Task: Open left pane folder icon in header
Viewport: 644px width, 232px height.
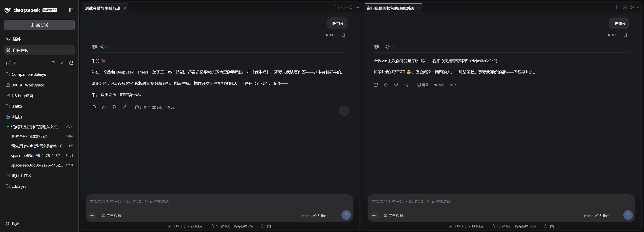Action: click(337, 7)
